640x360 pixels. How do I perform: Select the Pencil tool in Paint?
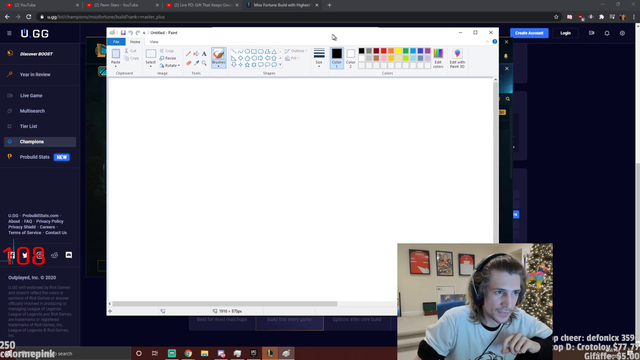click(x=188, y=54)
